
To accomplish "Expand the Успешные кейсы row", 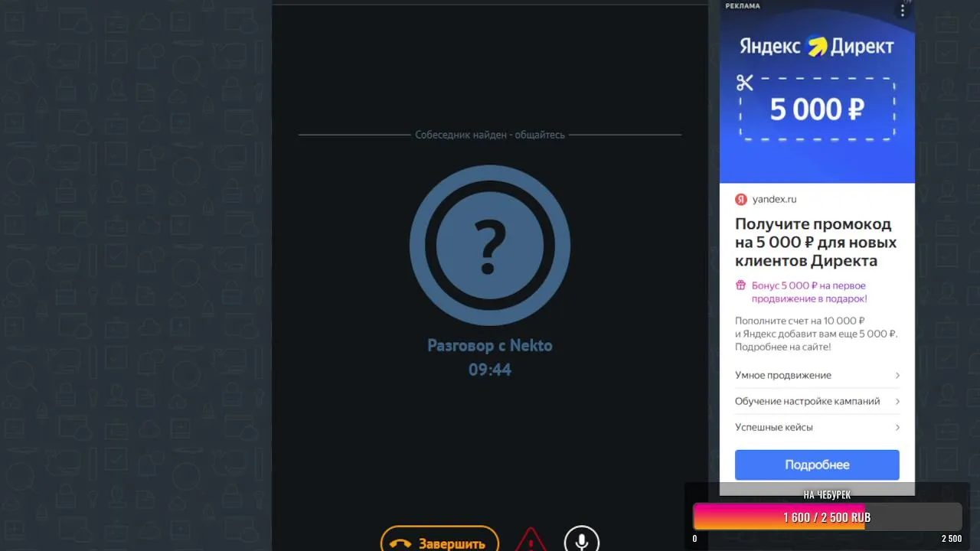I will tap(817, 427).
